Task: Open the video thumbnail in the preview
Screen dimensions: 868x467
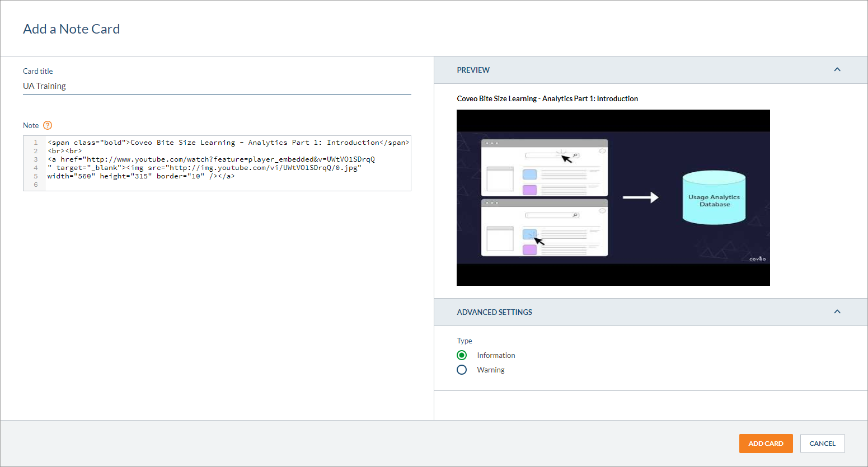Action: 613,197
